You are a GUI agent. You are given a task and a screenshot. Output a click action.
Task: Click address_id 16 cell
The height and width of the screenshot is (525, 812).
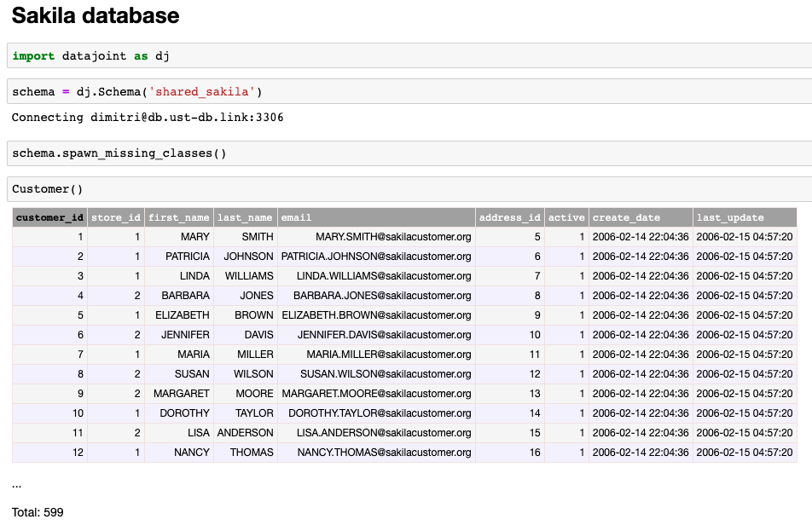coord(509,453)
